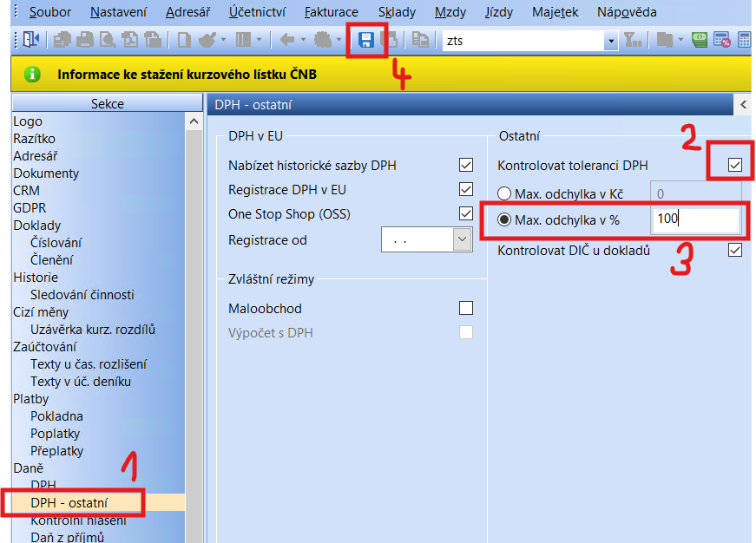Click the green information icon in yellow bar

tap(32, 75)
